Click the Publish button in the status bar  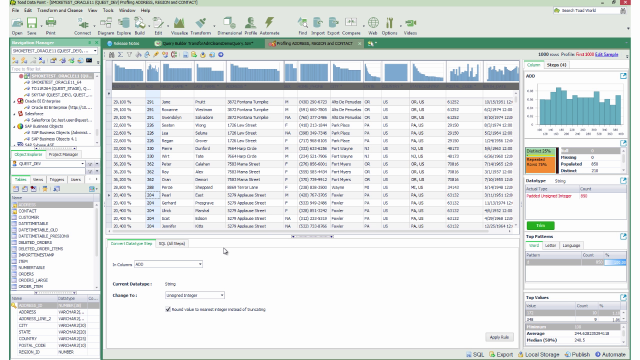(x=577, y=354)
